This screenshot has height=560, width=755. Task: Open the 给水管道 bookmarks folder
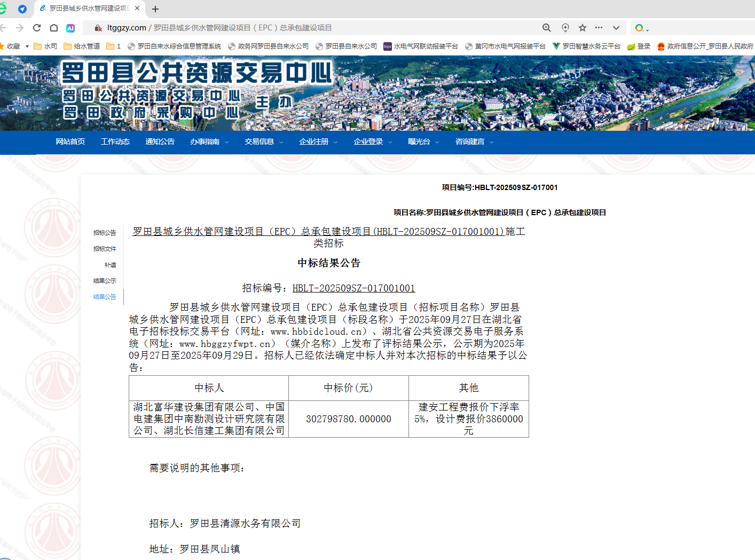(x=82, y=46)
